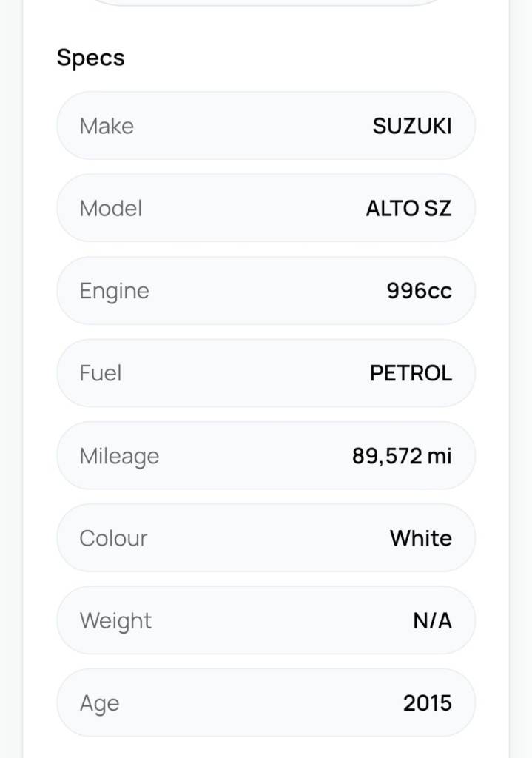Select the 996cc engine value
Viewport: 532px width, 758px height.
tap(419, 291)
